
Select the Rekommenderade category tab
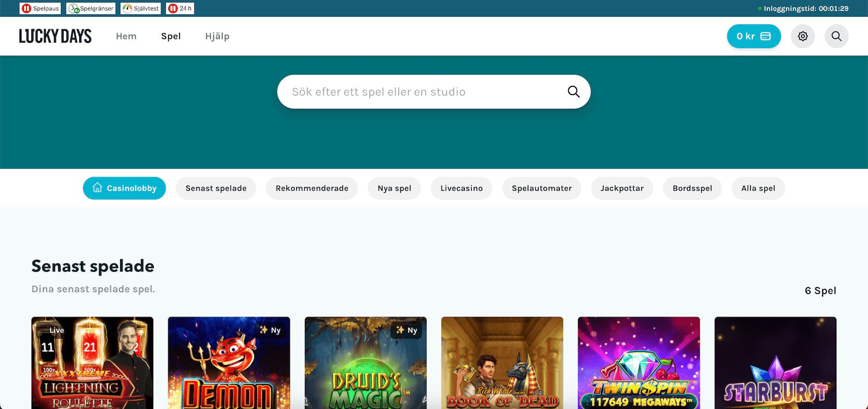312,188
